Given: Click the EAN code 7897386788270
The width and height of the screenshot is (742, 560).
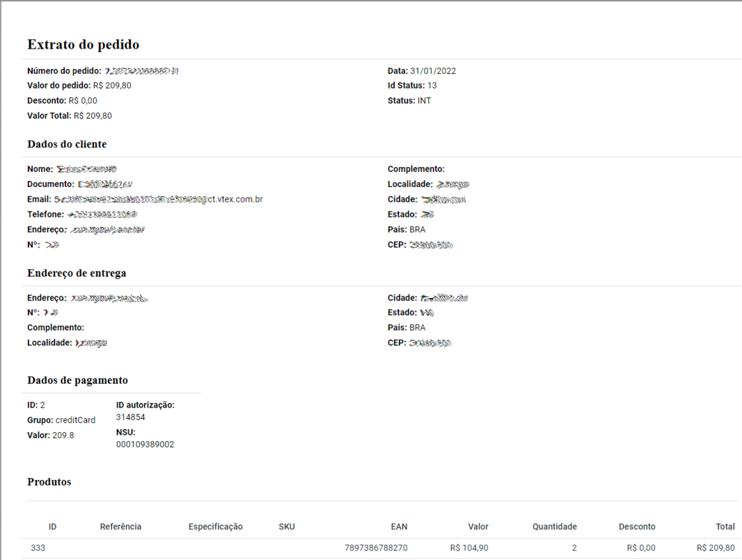Looking at the screenshot, I should [x=376, y=548].
